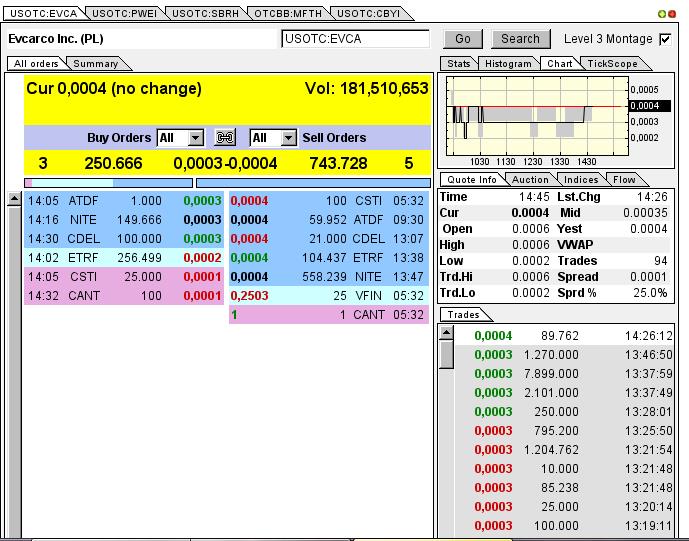
Task: Click the Trades count value 94
Action: pyautogui.click(x=660, y=261)
